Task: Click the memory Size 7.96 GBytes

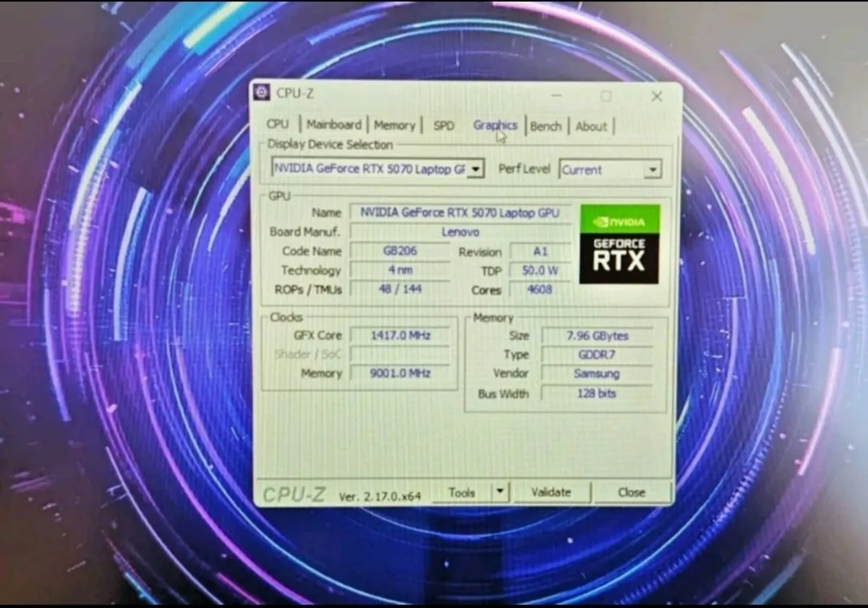Action: pos(597,336)
